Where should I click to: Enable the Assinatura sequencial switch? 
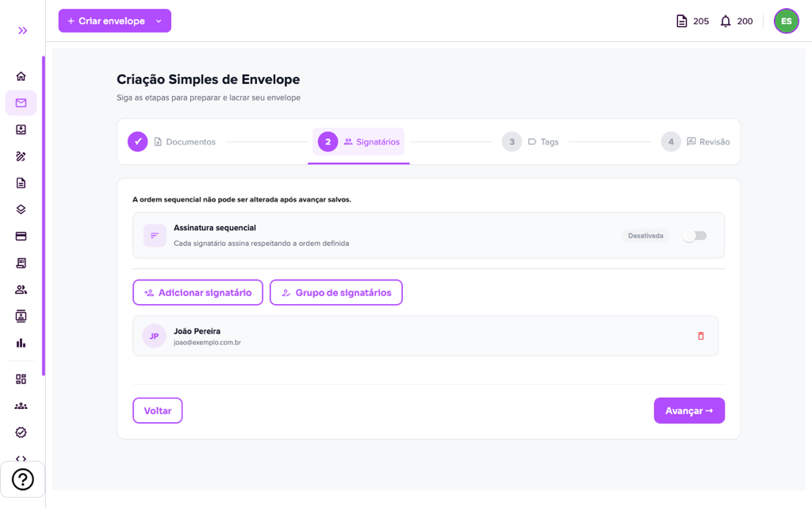click(695, 236)
